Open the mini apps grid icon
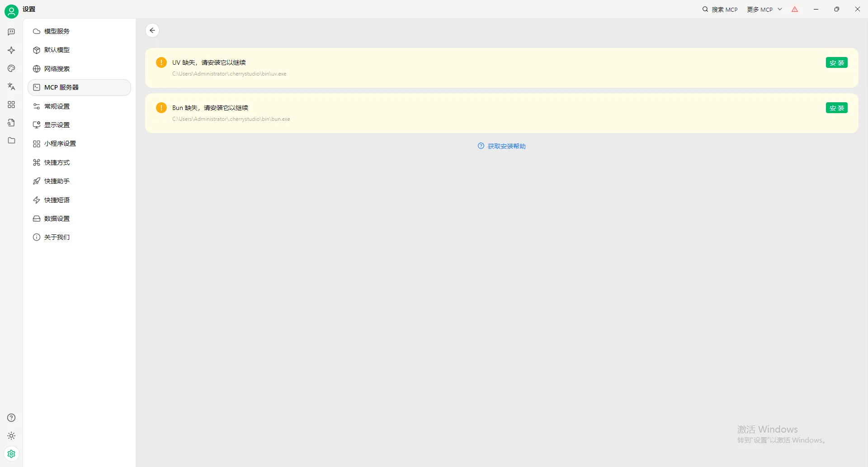868x467 pixels. [x=11, y=105]
